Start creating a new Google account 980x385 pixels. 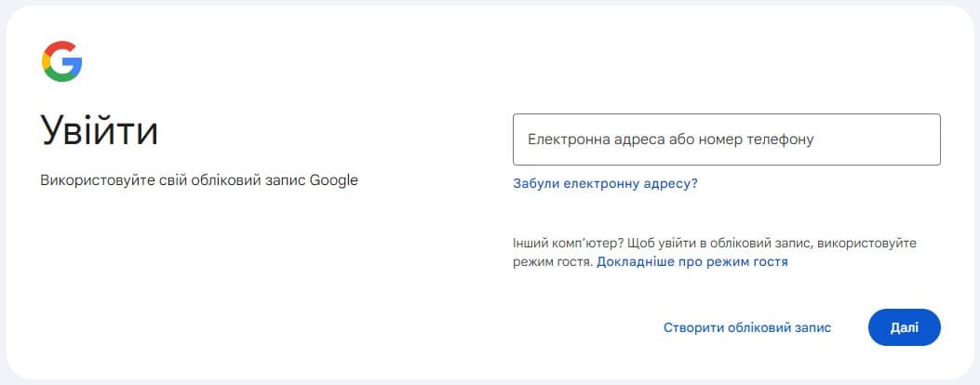[x=746, y=327]
